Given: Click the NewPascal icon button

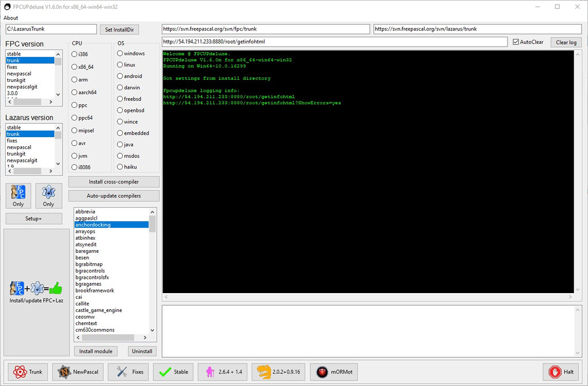Looking at the screenshot, I should (78, 372).
